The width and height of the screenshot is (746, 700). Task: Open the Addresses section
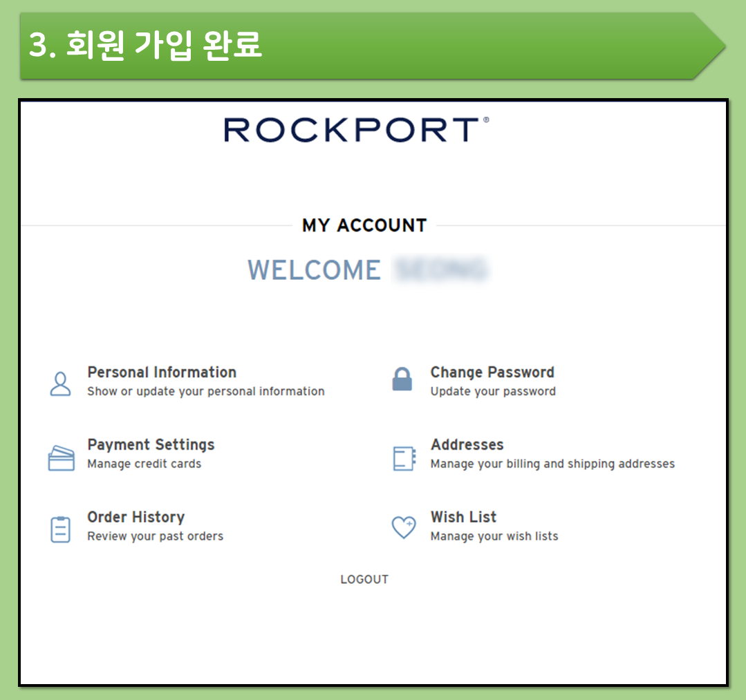467,444
